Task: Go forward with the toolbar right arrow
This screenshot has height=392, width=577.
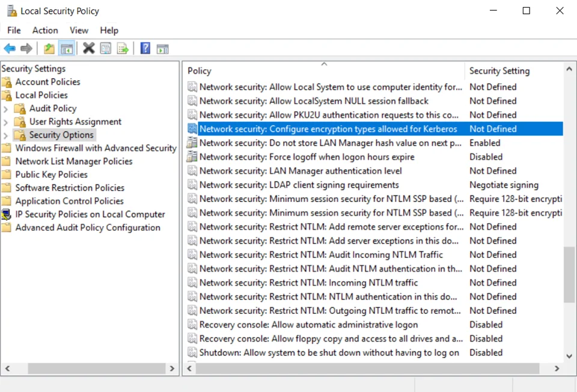Action: [x=26, y=49]
